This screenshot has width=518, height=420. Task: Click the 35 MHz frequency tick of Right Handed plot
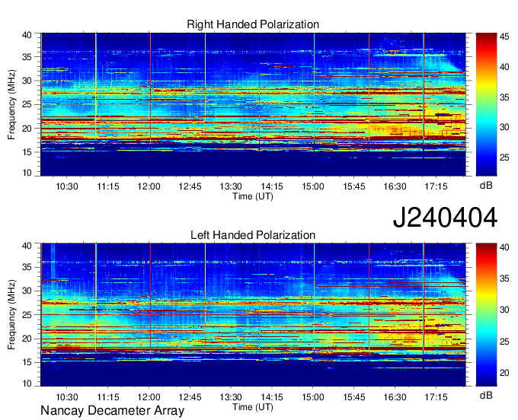(x=27, y=57)
